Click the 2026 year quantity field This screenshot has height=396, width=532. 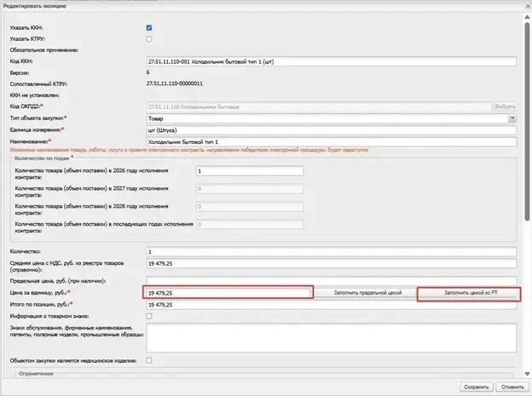coord(250,171)
